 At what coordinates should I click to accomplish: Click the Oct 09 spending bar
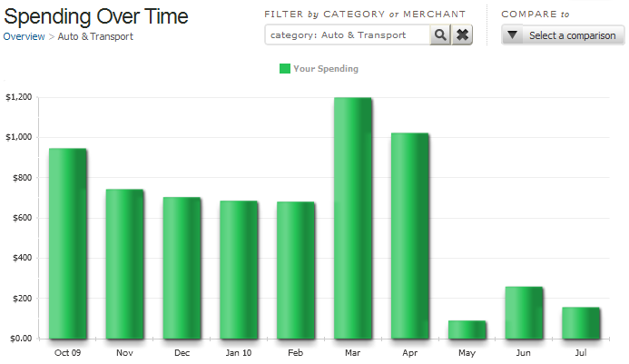(68, 243)
